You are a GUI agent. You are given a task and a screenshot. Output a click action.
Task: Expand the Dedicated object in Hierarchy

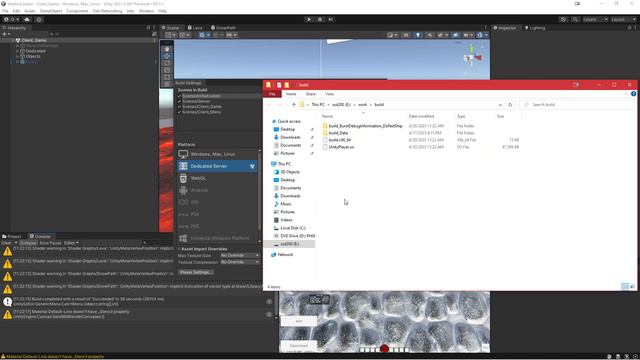17,51
